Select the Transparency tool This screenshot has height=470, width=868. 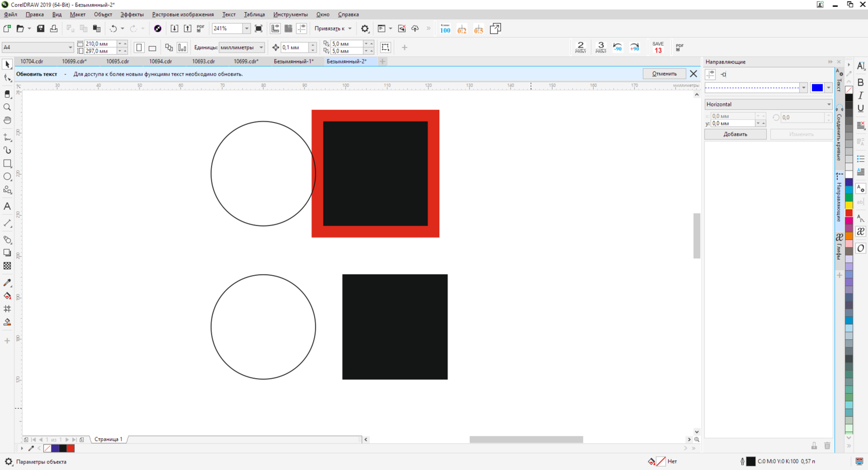[x=7, y=266]
